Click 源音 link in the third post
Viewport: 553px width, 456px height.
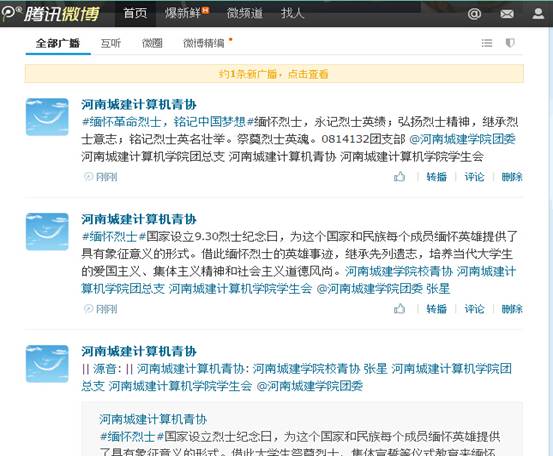[104, 369]
